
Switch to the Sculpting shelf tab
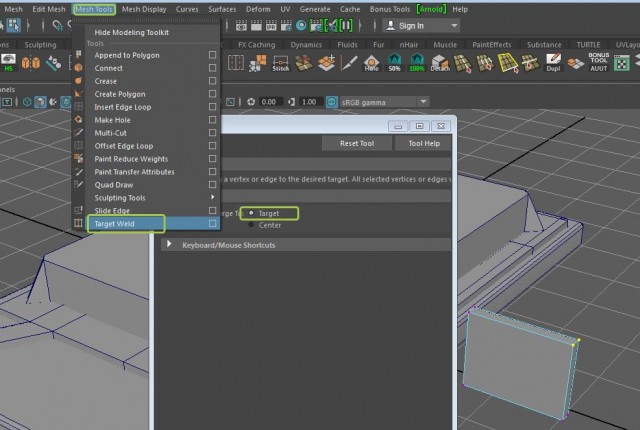(40, 45)
